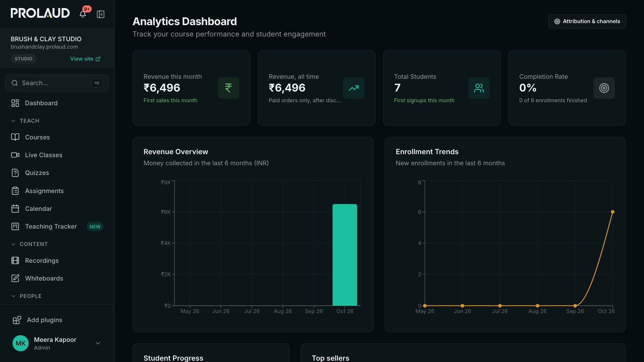Collapse the sidebar panel icon
Image resolution: width=644 pixels, height=362 pixels.
101,14
